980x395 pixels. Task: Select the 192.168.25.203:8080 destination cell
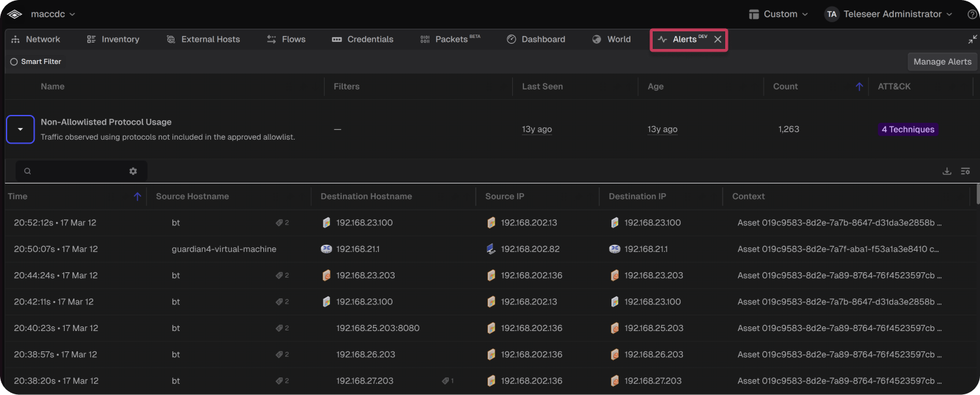point(378,328)
